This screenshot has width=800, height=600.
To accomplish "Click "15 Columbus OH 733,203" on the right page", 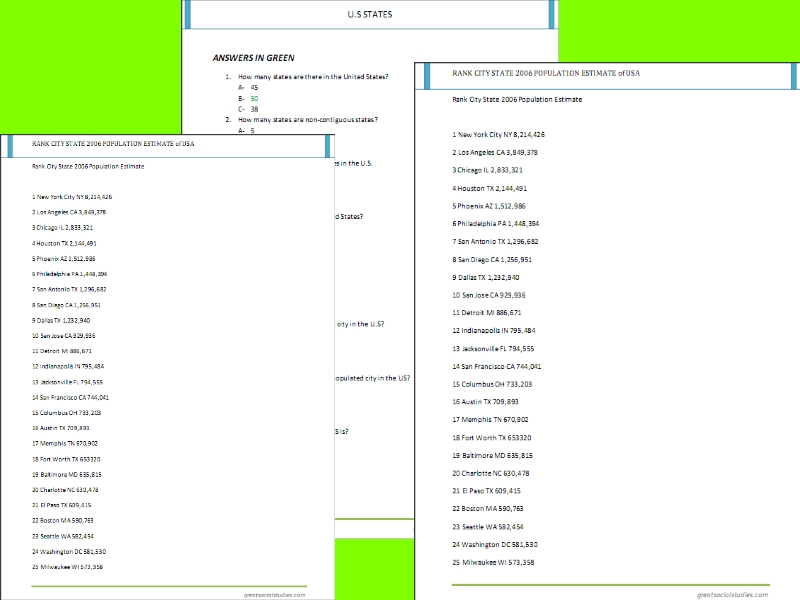I will (492, 385).
